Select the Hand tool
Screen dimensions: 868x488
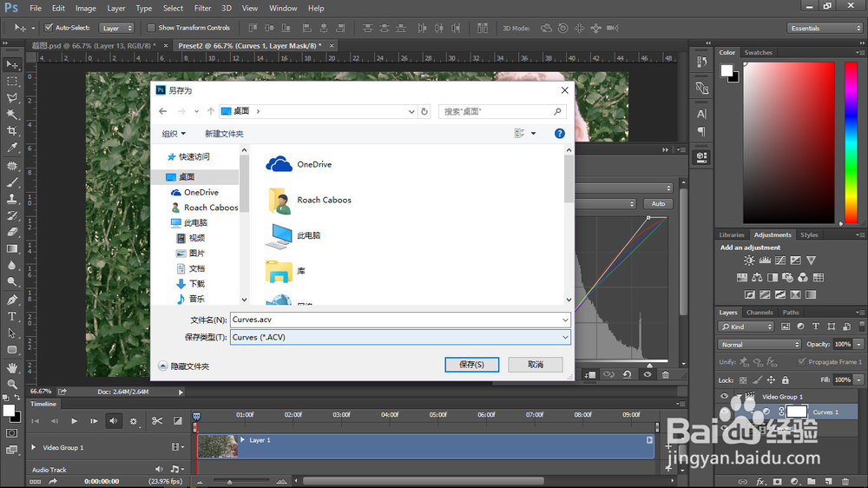pos(11,367)
